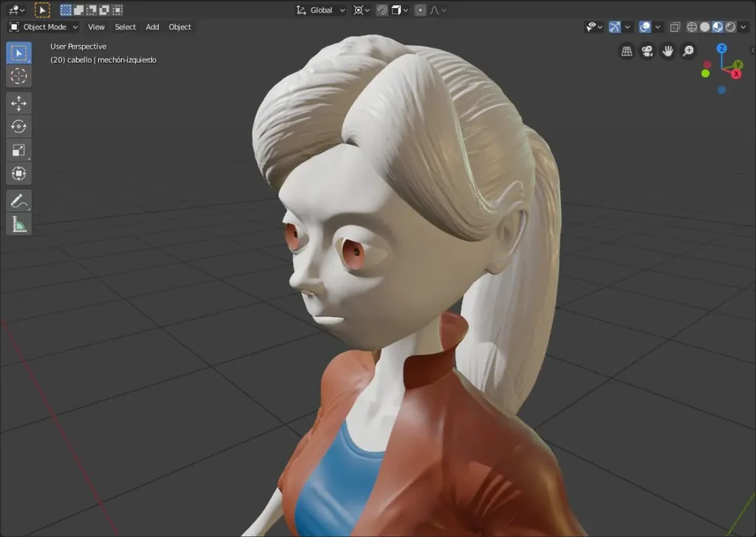Click the active tool select-box icon in header

pos(42,10)
